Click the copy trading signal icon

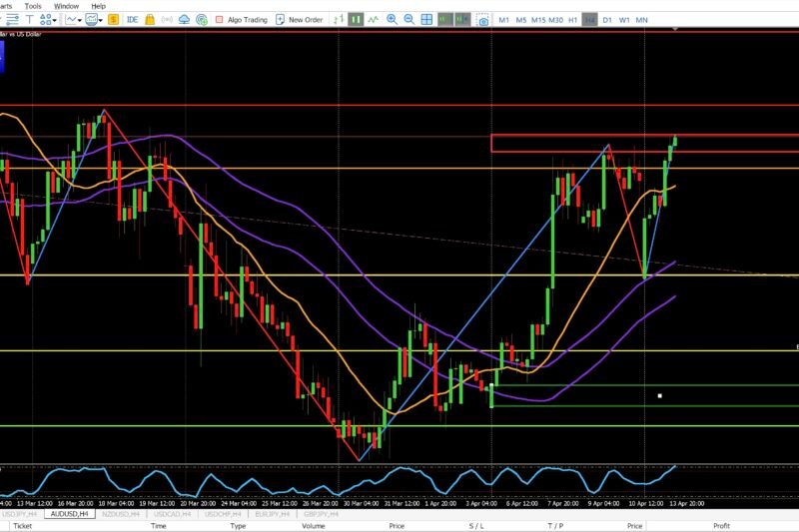tap(202, 20)
